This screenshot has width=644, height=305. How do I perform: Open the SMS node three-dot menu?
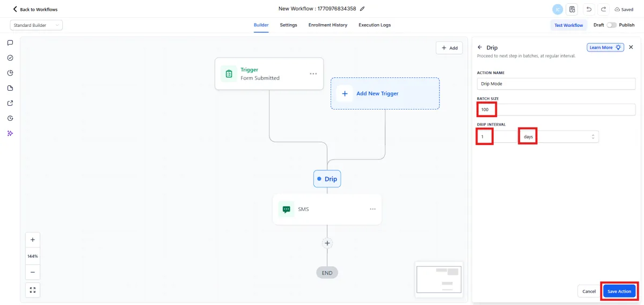click(373, 209)
